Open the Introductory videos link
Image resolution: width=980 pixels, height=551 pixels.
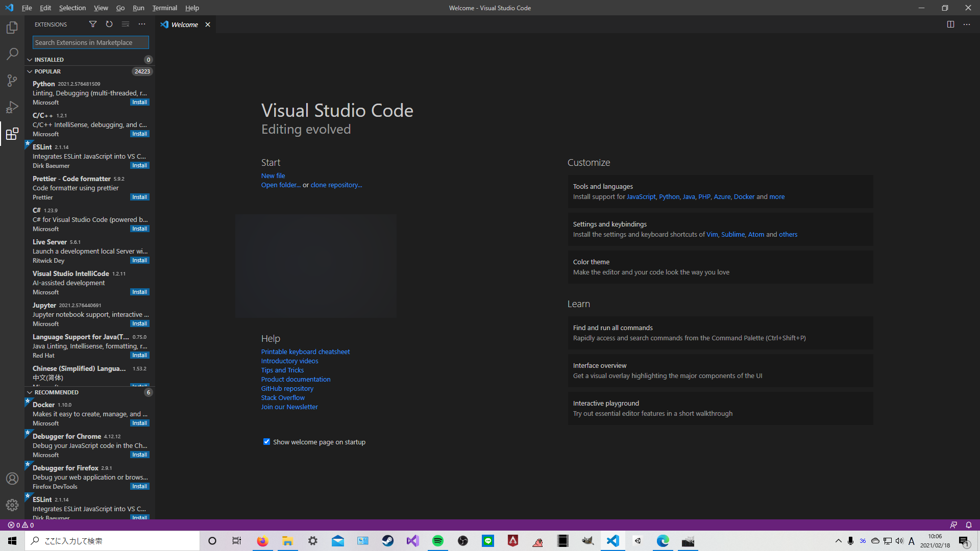point(289,361)
